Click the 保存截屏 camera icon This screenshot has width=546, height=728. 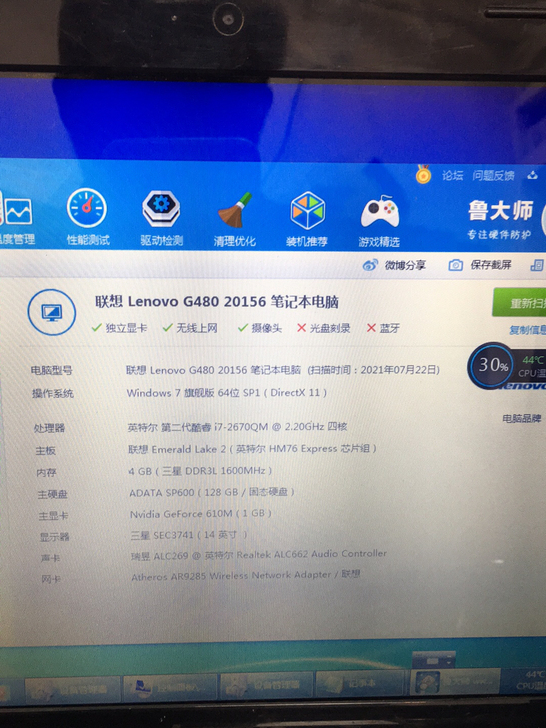[455, 265]
